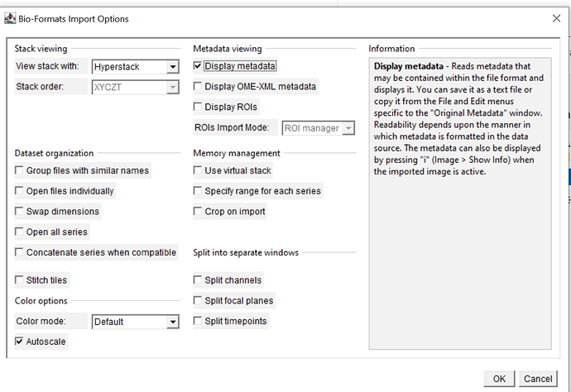This screenshot has width=571, height=392.
Task: Disable the Autoscale checkbox
Action: [x=20, y=341]
